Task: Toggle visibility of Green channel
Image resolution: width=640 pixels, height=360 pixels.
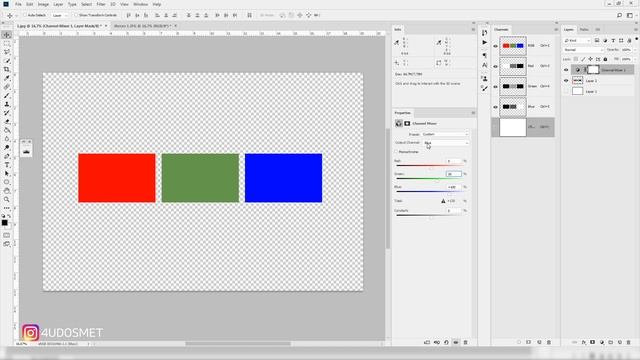Action: 496,87
